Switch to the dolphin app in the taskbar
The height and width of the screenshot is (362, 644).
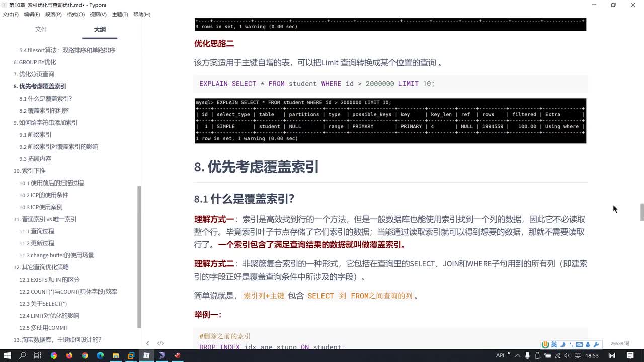click(162, 355)
